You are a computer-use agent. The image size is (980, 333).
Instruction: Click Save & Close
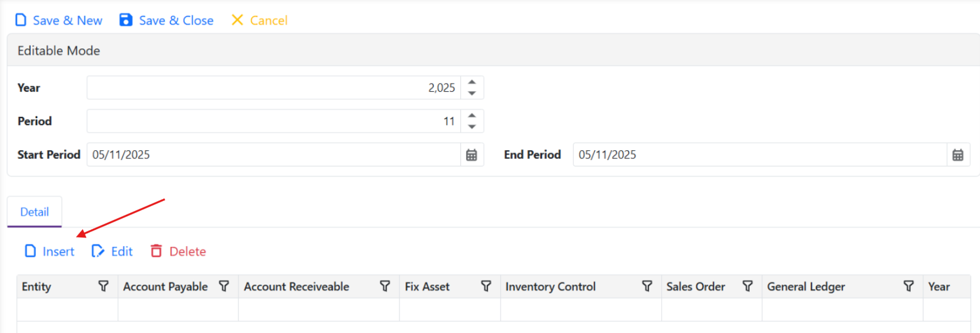click(x=167, y=21)
